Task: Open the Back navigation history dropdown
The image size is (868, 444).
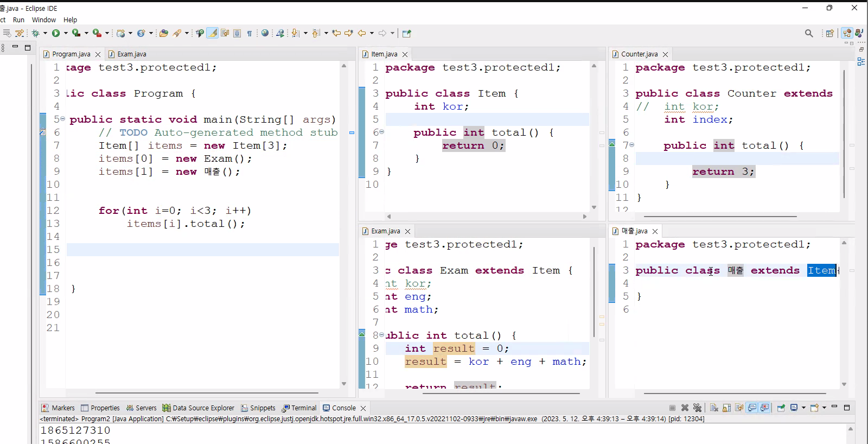Action: pyautogui.click(x=372, y=33)
